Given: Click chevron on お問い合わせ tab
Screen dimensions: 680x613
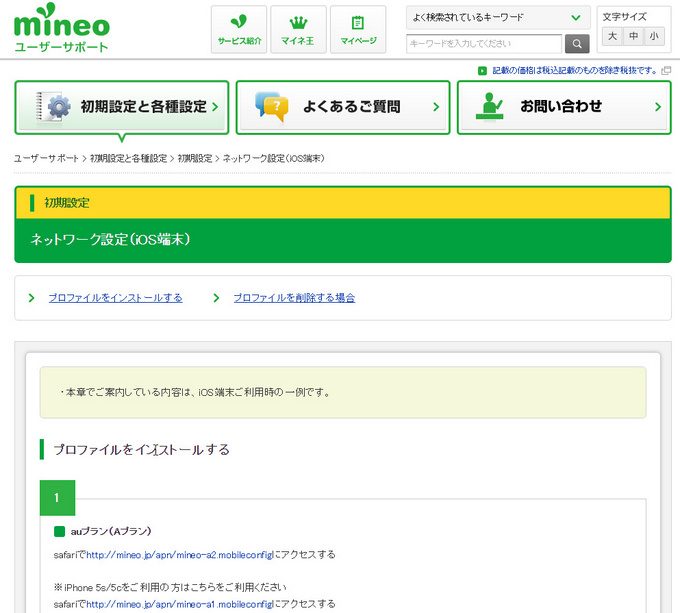Looking at the screenshot, I should (x=658, y=107).
